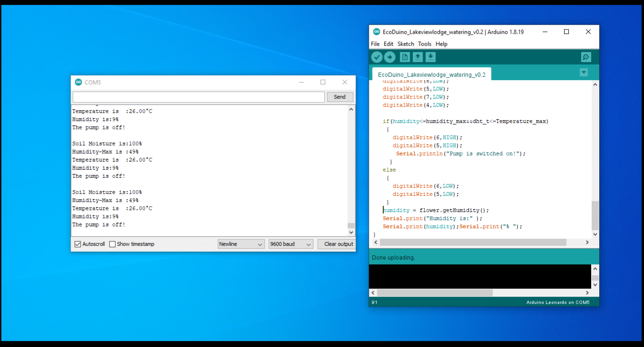This screenshot has height=347, width=644.
Task: Open the File menu
Action: [375, 44]
